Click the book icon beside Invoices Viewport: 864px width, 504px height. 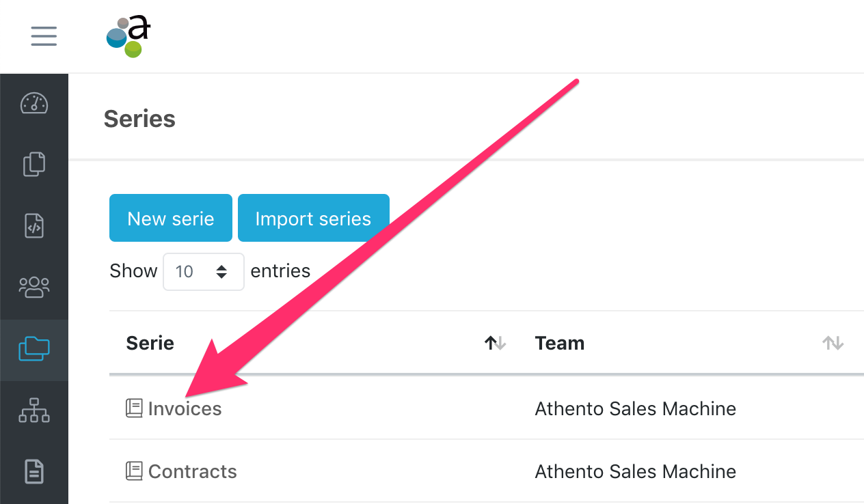point(134,408)
